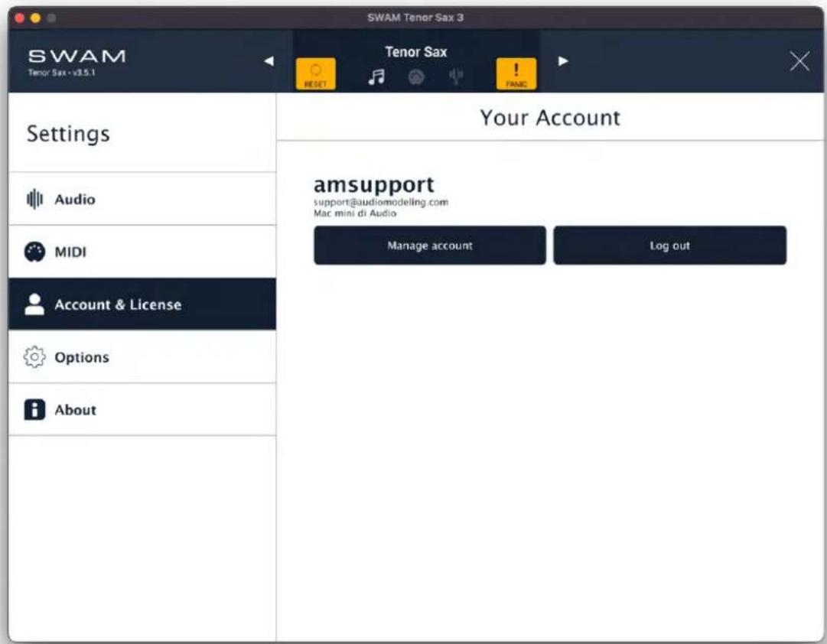Go to previous instrument with left arrow

pyautogui.click(x=269, y=60)
